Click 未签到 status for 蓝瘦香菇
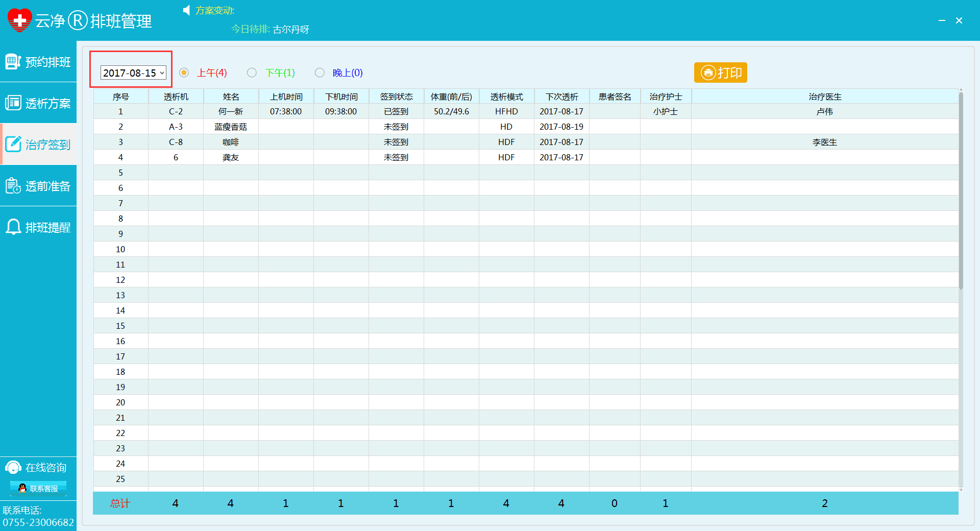Screen dimensions: 980x531 click(396, 127)
